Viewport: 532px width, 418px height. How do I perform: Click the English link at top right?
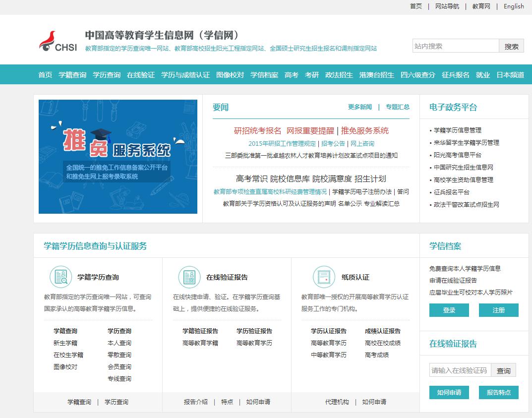(514, 6)
